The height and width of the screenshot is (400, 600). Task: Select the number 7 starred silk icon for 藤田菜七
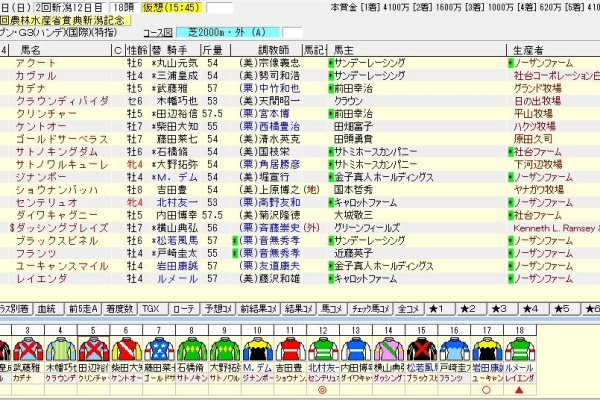coord(160,349)
